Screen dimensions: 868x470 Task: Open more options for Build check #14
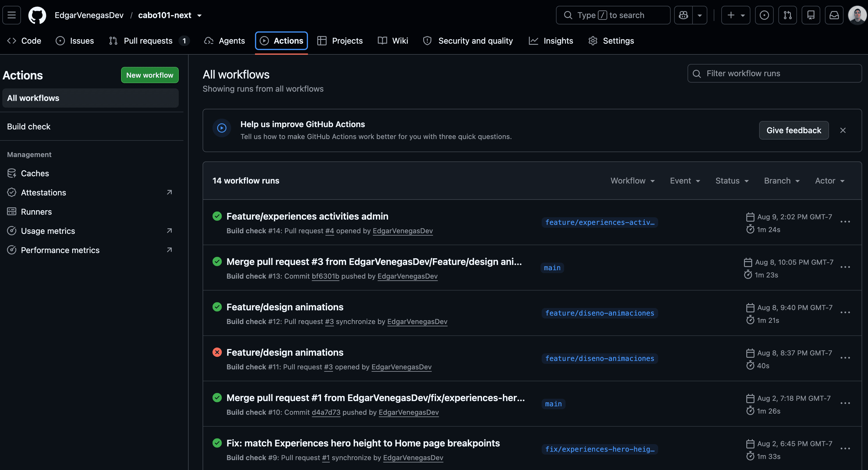point(845,222)
